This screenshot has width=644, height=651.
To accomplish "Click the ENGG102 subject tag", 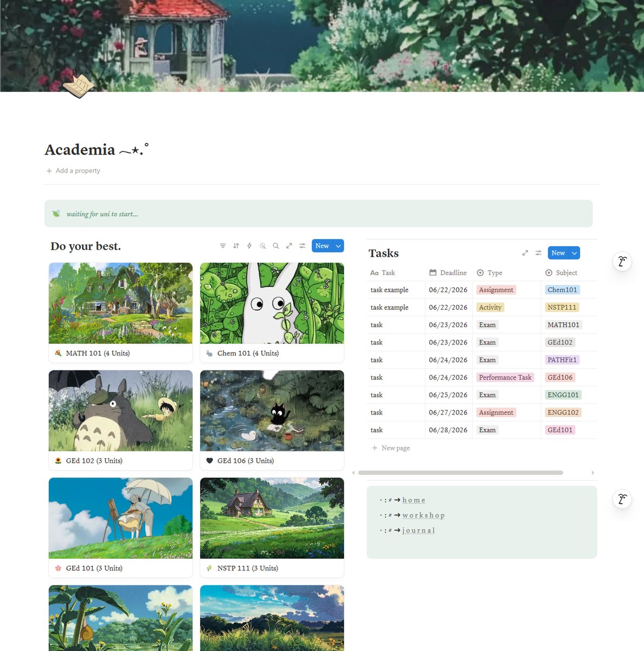I will click(x=563, y=412).
